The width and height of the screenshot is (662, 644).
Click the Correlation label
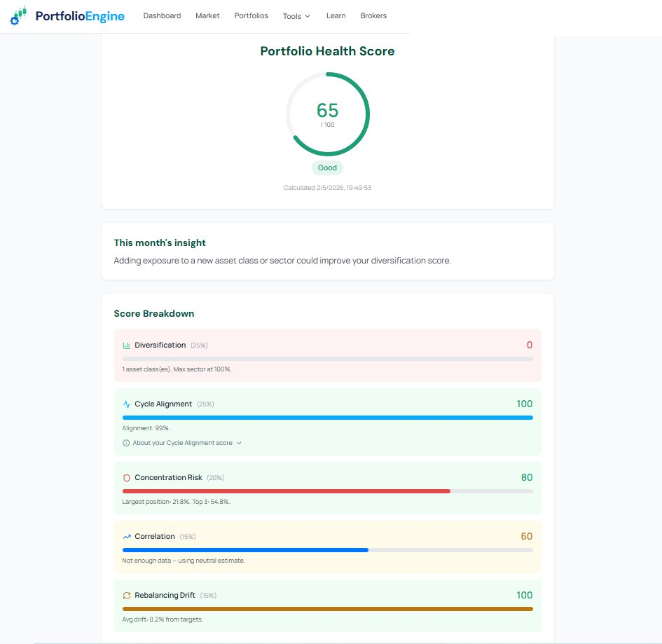click(x=155, y=536)
